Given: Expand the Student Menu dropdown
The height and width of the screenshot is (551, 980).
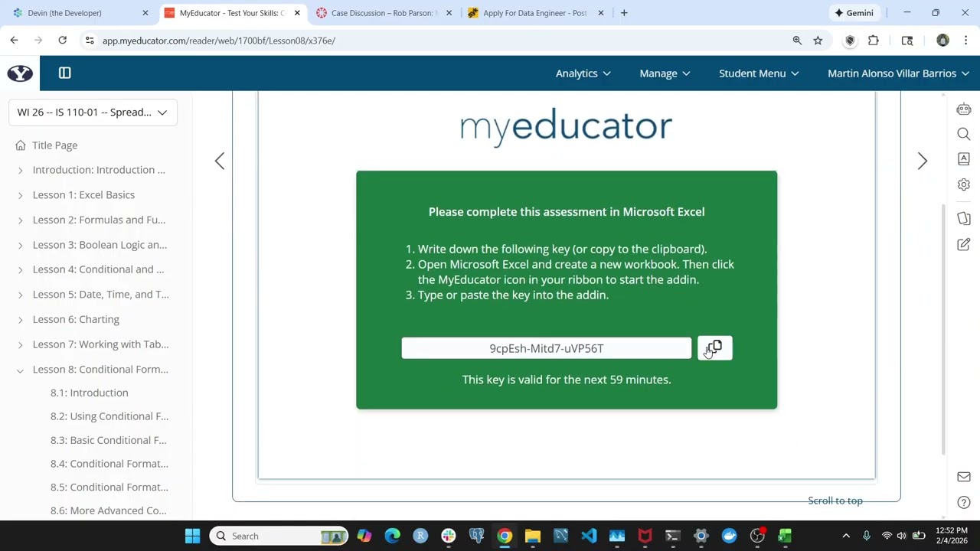Looking at the screenshot, I should click(759, 73).
